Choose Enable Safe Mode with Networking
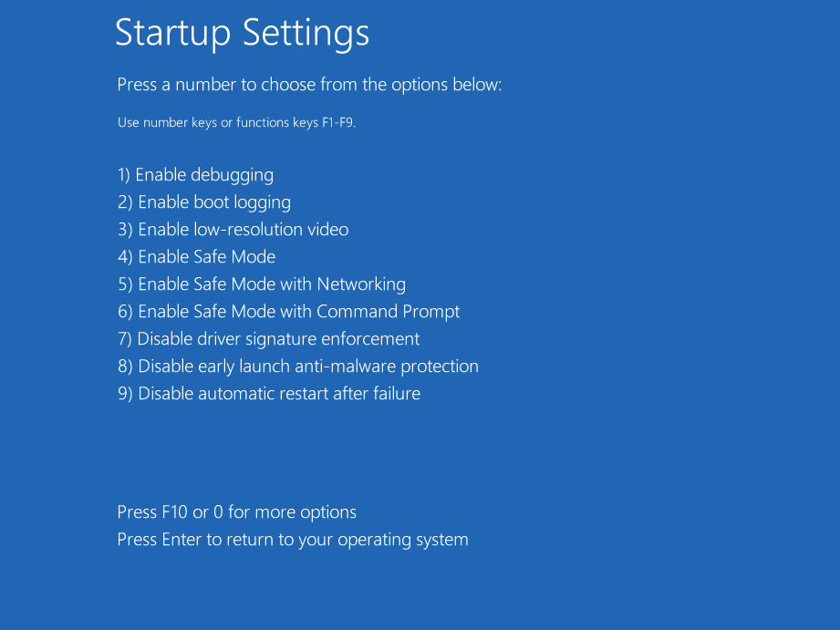 (262, 284)
